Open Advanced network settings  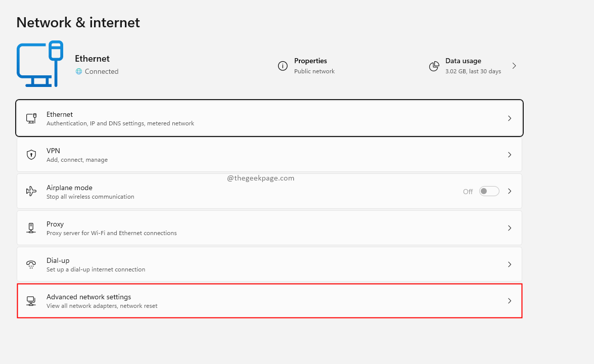tap(269, 300)
